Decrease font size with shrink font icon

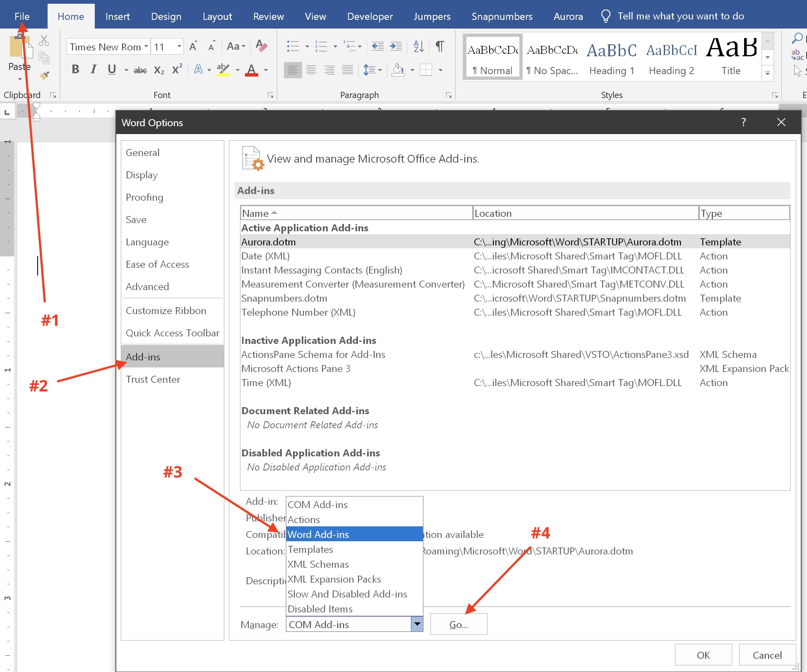tap(211, 46)
